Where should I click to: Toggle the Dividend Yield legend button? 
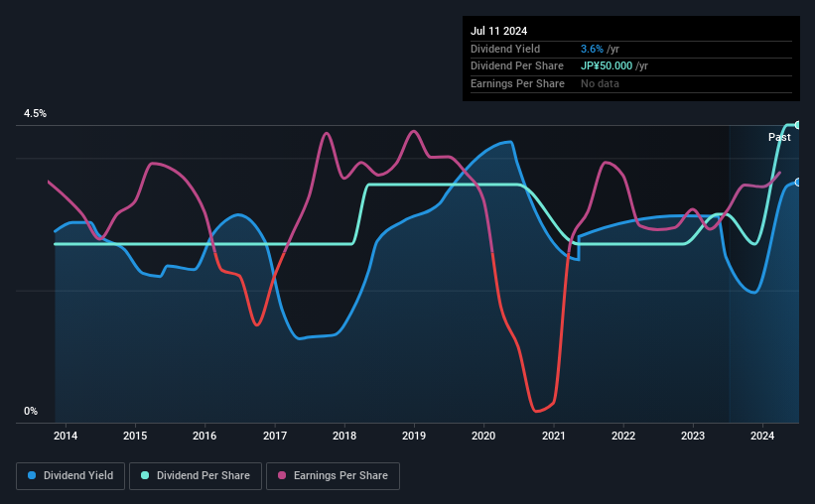coord(70,476)
